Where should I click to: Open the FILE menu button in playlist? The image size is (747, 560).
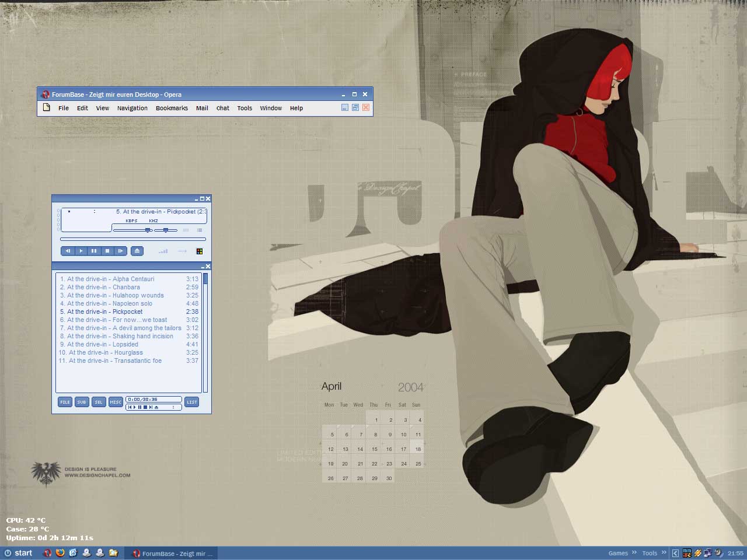(x=65, y=402)
